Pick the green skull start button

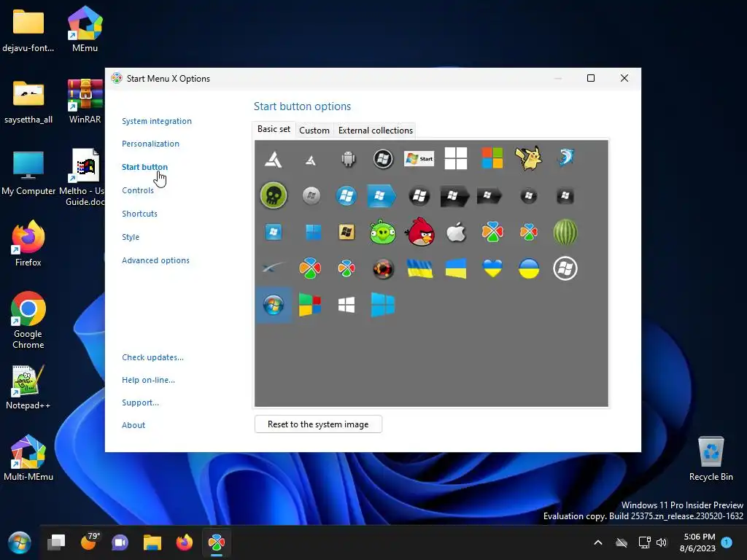pos(274,195)
